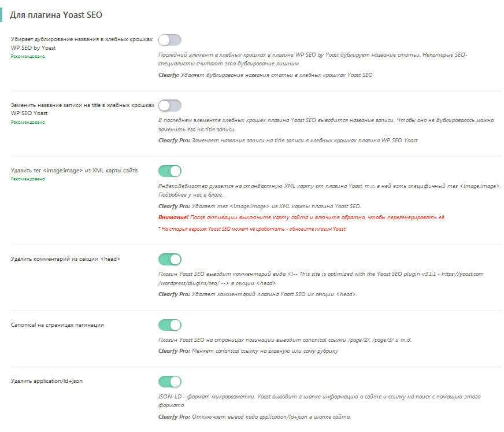Viewport: 504px width, 432px height.
Task: Turn off the remove head comment switch
Action: click(x=169, y=259)
